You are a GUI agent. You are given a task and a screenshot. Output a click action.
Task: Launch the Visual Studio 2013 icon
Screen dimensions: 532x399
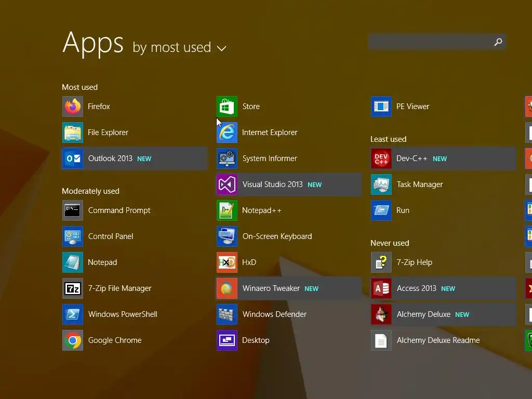(227, 184)
